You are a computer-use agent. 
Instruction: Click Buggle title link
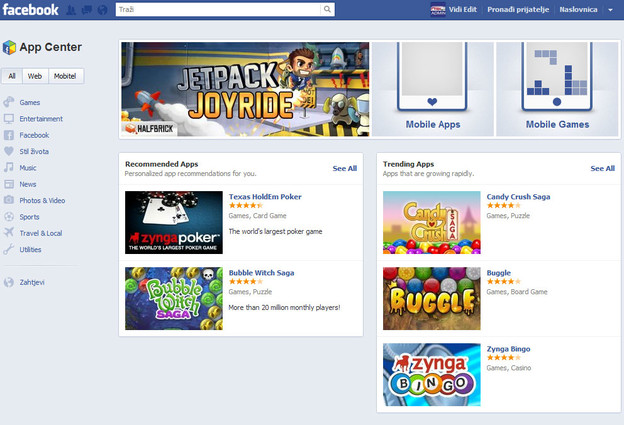tap(499, 273)
